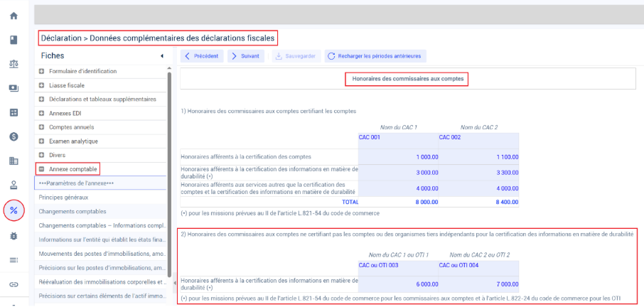The width and height of the screenshot is (644, 307).
Task: Select Informations sur l'entité item
Action: pos(100,239)
